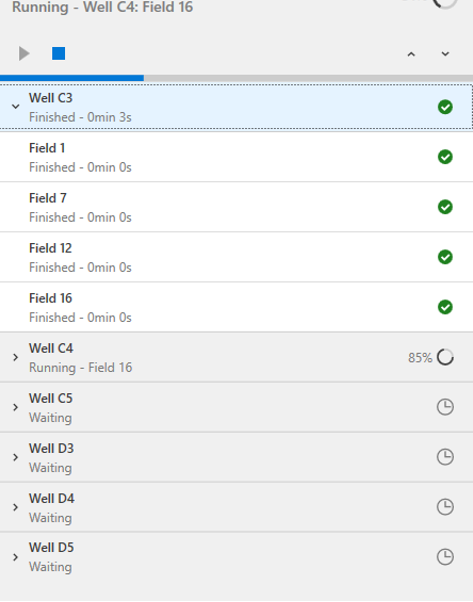
Task: Click Field 12 green checkmark icon
Action: click(x=445, y=257)
